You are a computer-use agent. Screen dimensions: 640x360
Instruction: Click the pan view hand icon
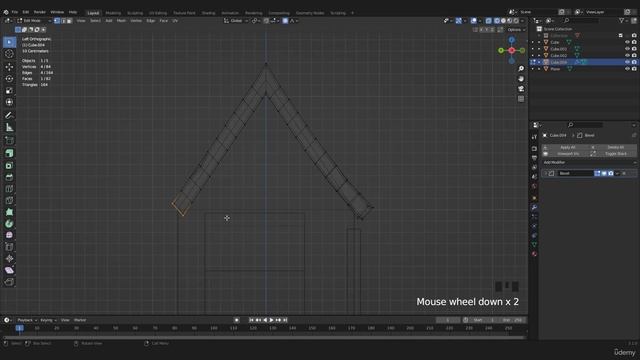[x=521, y=78]
